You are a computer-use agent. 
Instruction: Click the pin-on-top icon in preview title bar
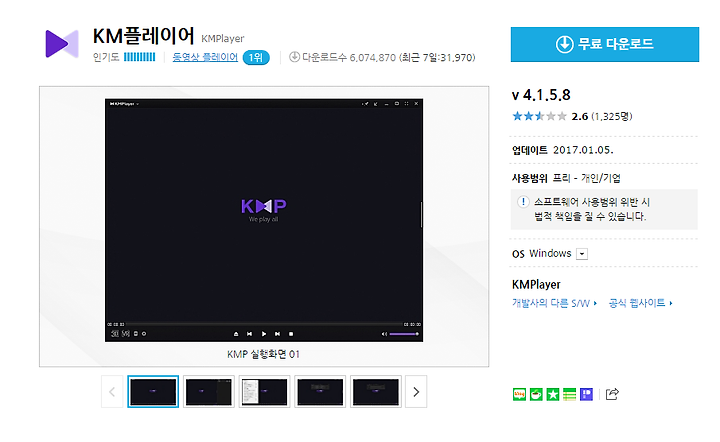tap(365, 104)
